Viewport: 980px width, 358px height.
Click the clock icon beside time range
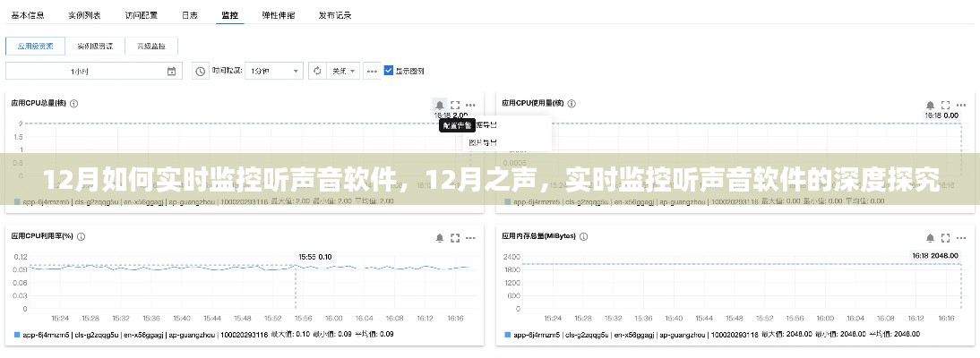click(x=200, y=71)
